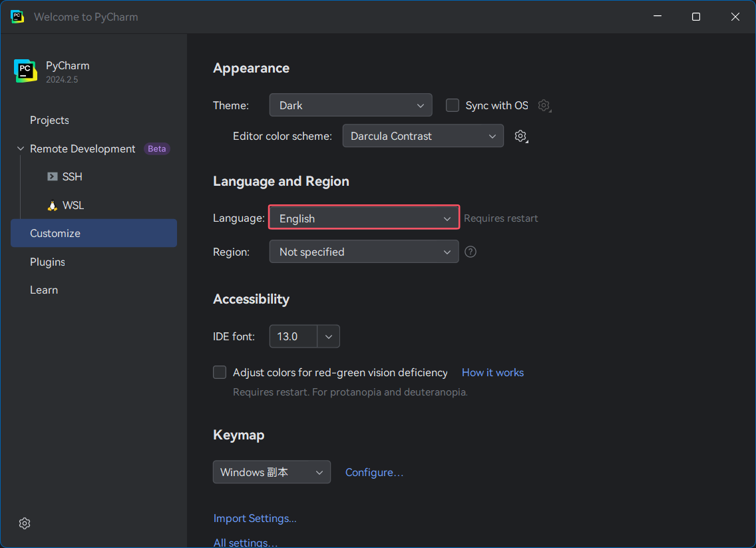The width and height of the screenshot is (756, 548).
Task: Click the PyCharm icon in the title bar
Action: (17, 17)
